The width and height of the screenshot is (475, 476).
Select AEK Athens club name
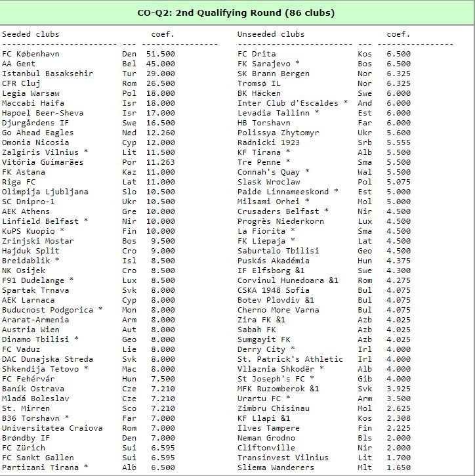click(26, 211)
